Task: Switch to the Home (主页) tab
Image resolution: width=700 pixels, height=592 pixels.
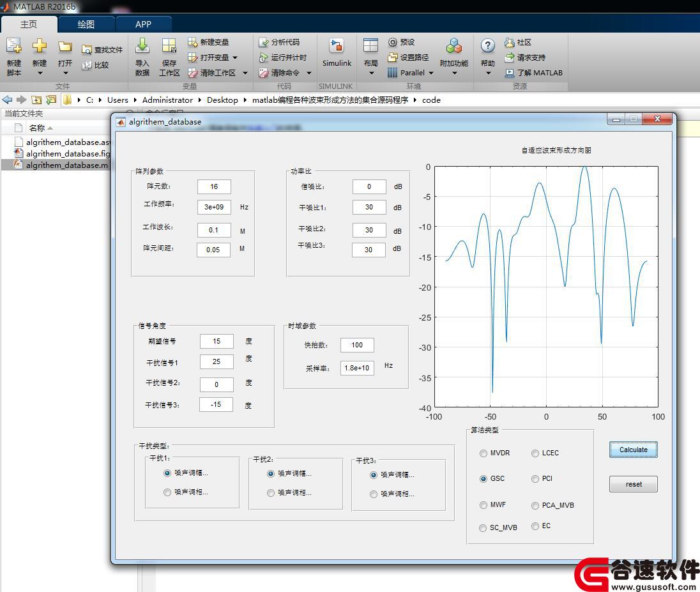Action: (29, 24)
